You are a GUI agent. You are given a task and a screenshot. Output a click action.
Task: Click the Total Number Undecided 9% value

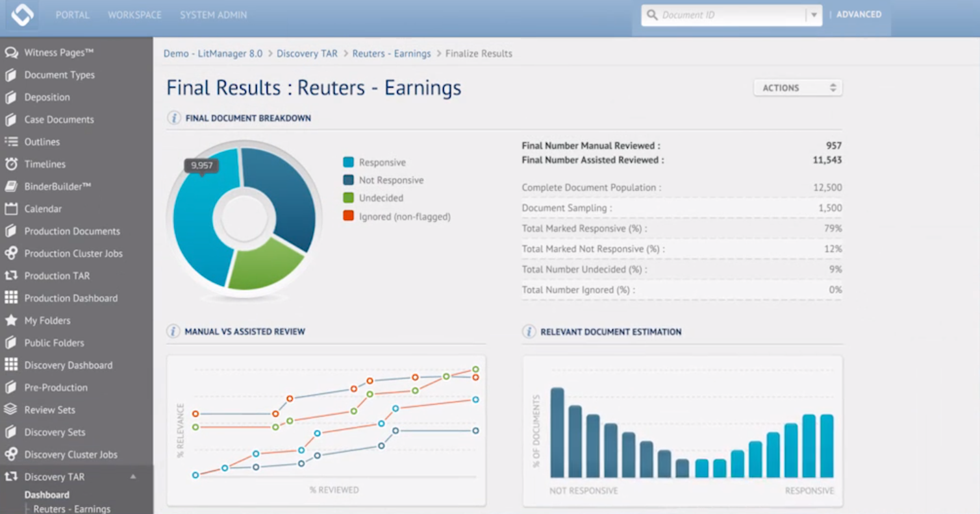(836, 269)
